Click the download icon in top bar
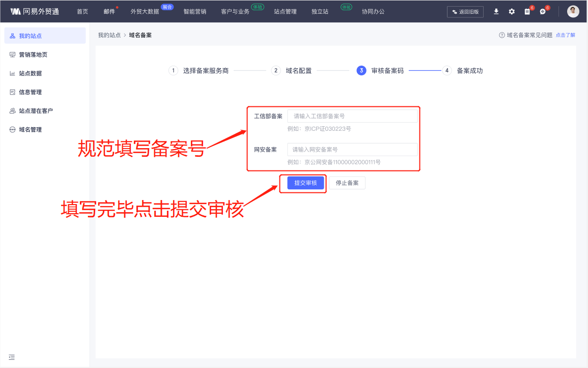This screenshot has width=588, height=368. coord(496,11)
